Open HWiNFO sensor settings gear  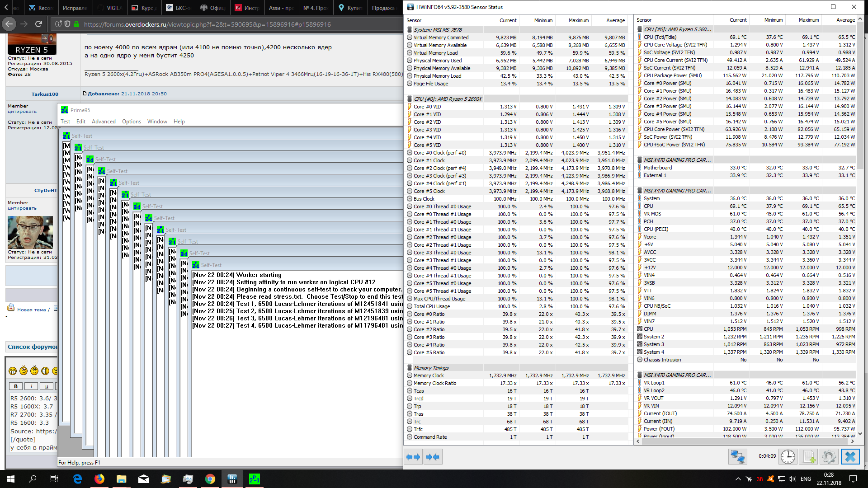pyautogui.click(x=829, y=457)
